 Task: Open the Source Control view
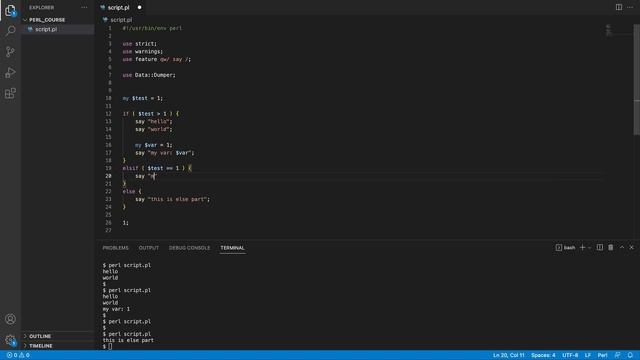pyautogui.click(x=10, y=52)
